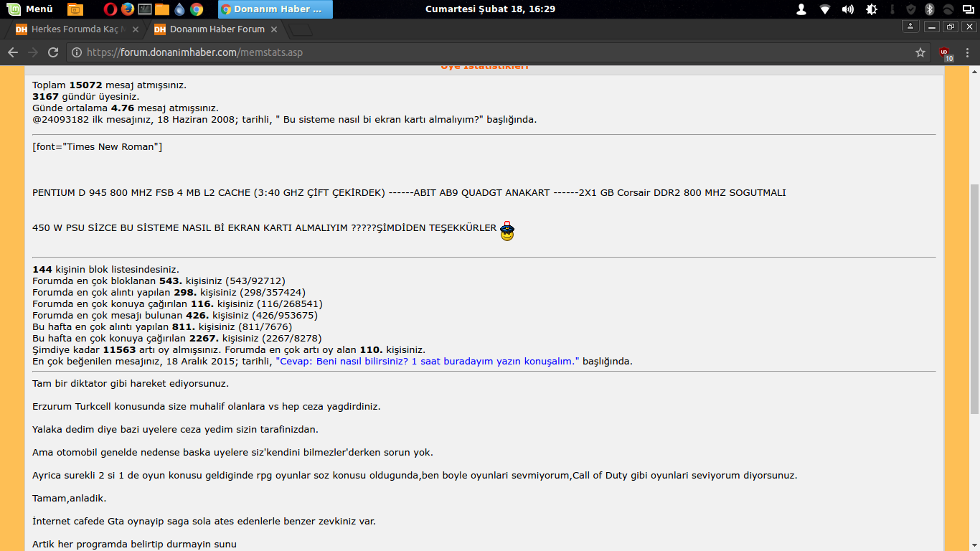Open the brightness tray icon
980x551 pixels.
872,9
